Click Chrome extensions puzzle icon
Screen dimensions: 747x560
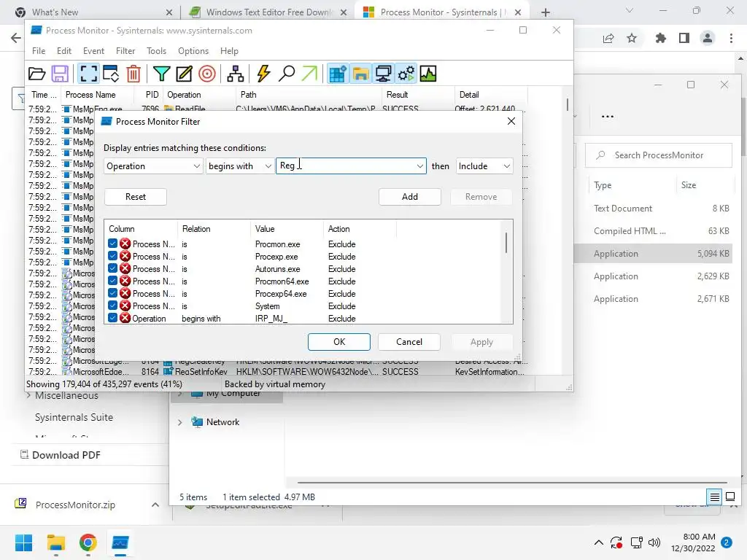click(660, 38)
